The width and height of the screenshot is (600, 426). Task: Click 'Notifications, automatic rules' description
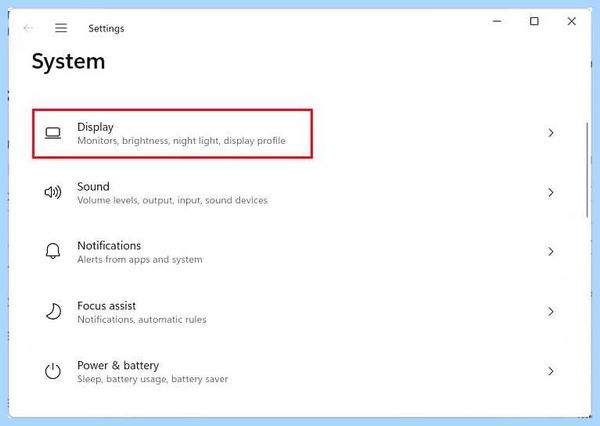(142, 319)
